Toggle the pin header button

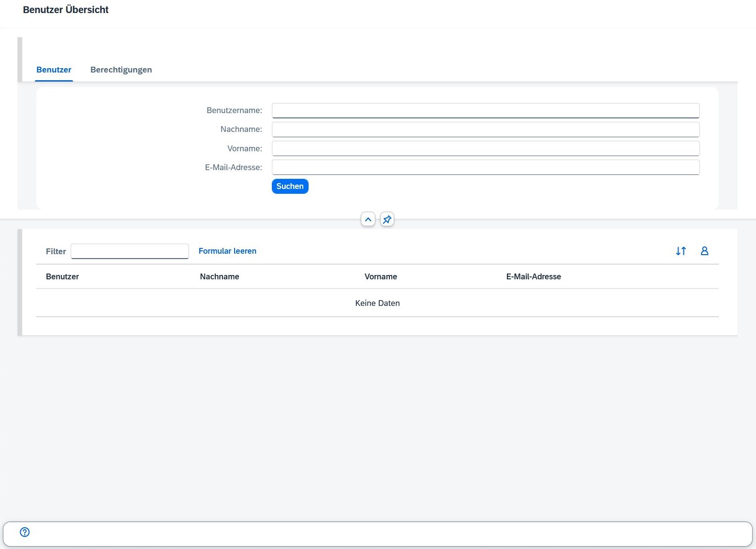(387, 219)
